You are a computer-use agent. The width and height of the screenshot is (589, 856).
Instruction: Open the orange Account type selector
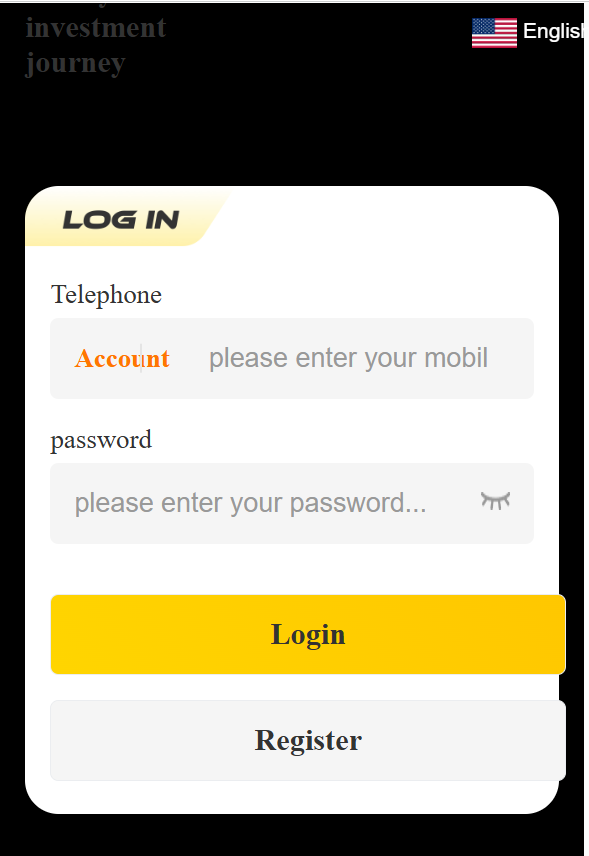point(122,359)
